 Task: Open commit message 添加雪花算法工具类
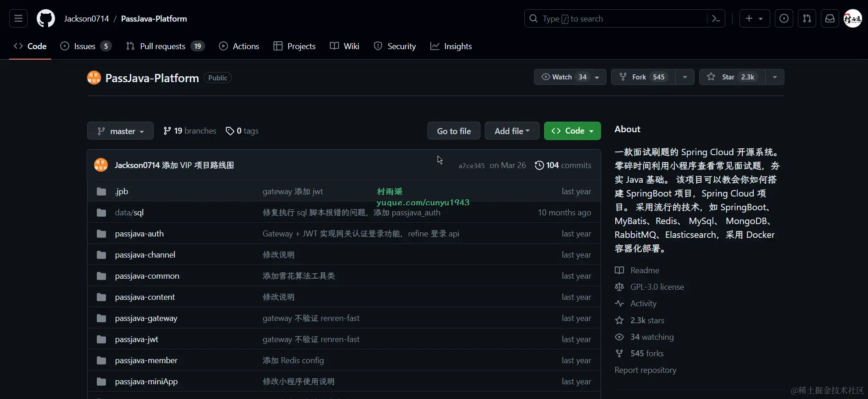click(299, 276)
